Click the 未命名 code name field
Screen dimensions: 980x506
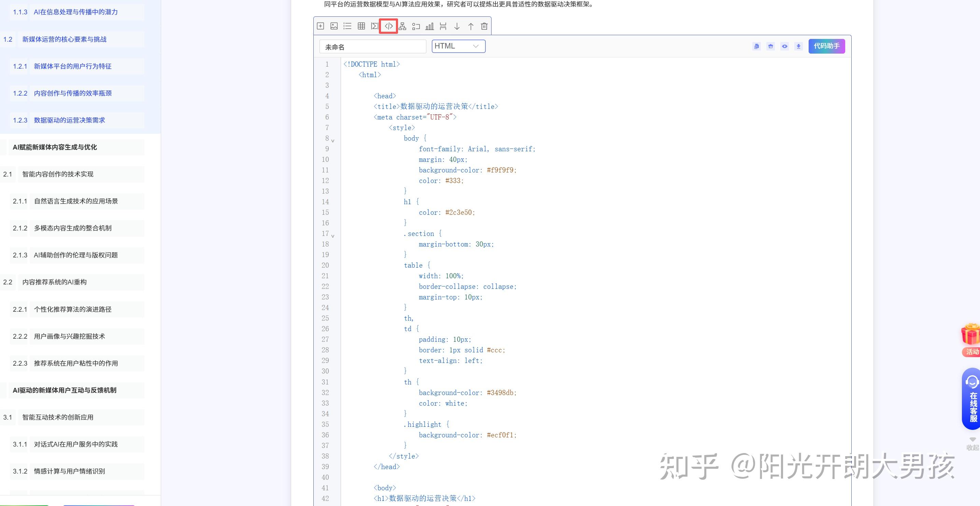click(372, 47)
